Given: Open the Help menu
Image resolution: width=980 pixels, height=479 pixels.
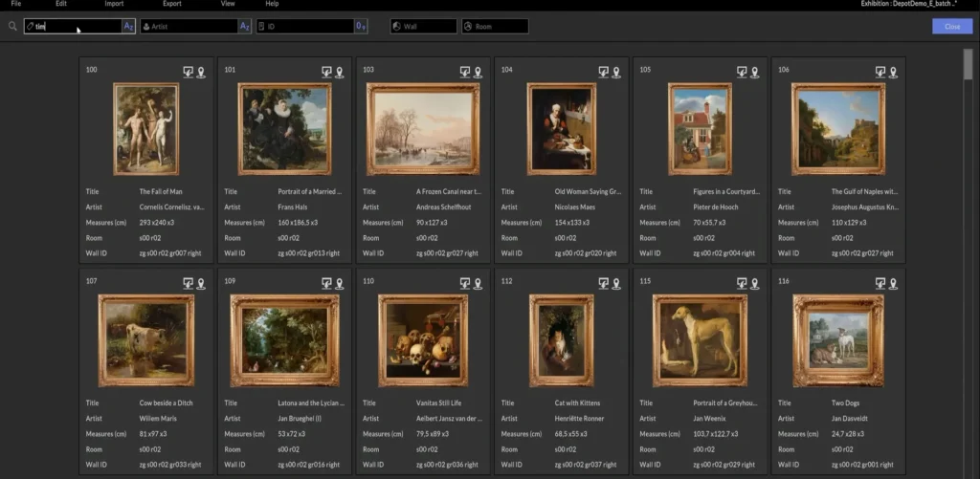Looking at the screenshot, I should click(x=272, y=4).
